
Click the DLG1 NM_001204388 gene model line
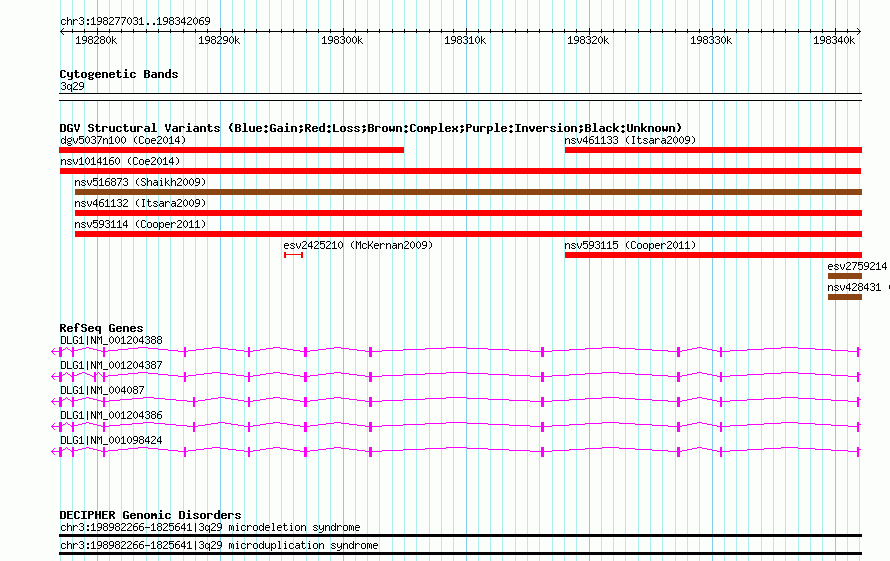tap(456, 351)
